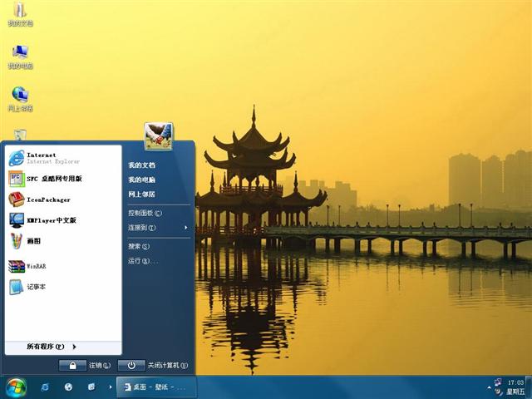Click 关闭计算机 shutdown button
The image size is (532, 399).
154,365
